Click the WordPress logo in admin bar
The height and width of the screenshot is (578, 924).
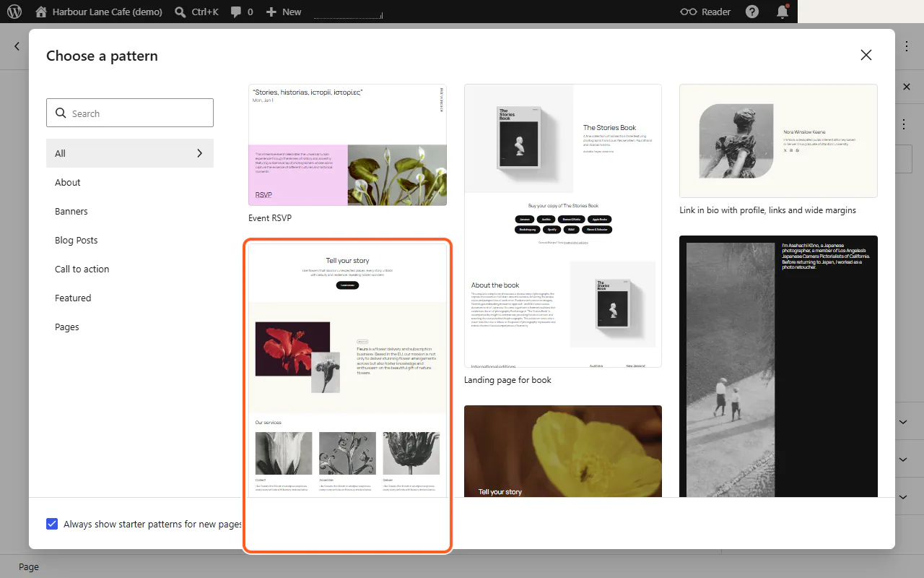(14, 12)
